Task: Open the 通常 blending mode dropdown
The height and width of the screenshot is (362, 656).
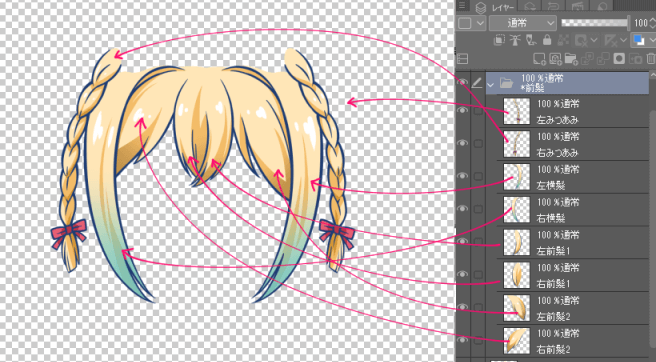Action: coord(523,23)
